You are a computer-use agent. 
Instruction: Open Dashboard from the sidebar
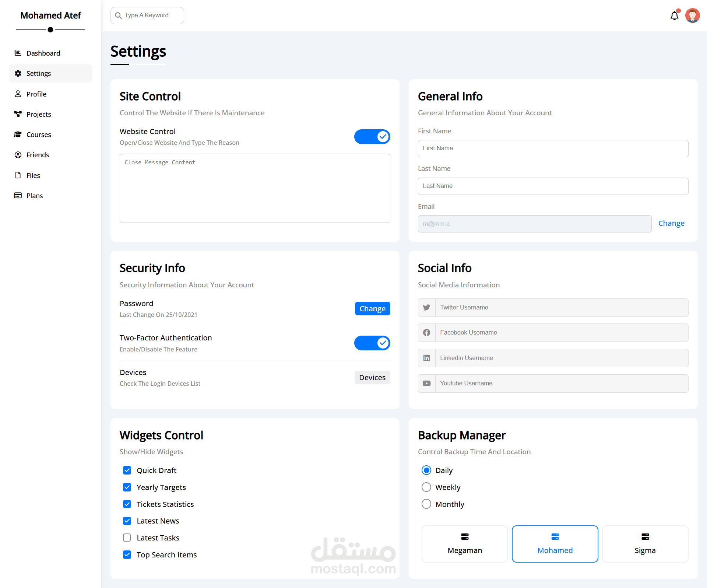tap(43, 53)
